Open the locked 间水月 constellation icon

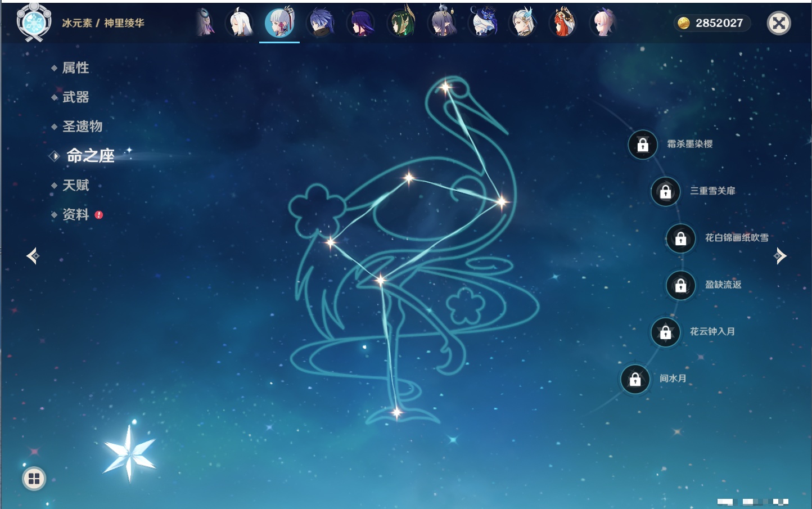click(x=635, y=380)
